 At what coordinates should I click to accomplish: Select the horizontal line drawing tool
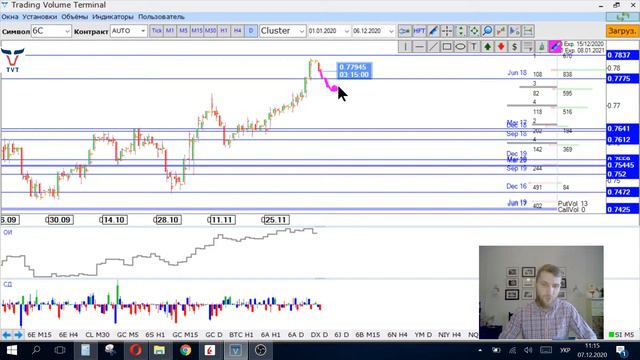(x=419, y=47)
